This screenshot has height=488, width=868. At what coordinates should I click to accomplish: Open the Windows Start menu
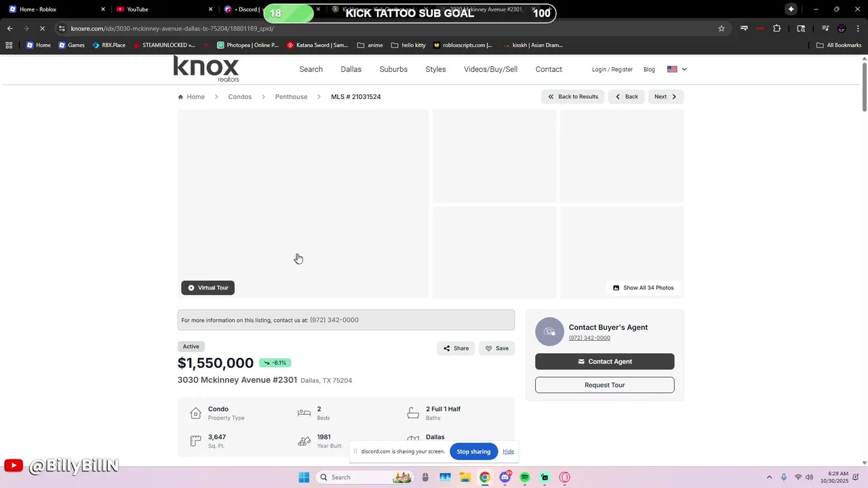(x=304, y=477)
